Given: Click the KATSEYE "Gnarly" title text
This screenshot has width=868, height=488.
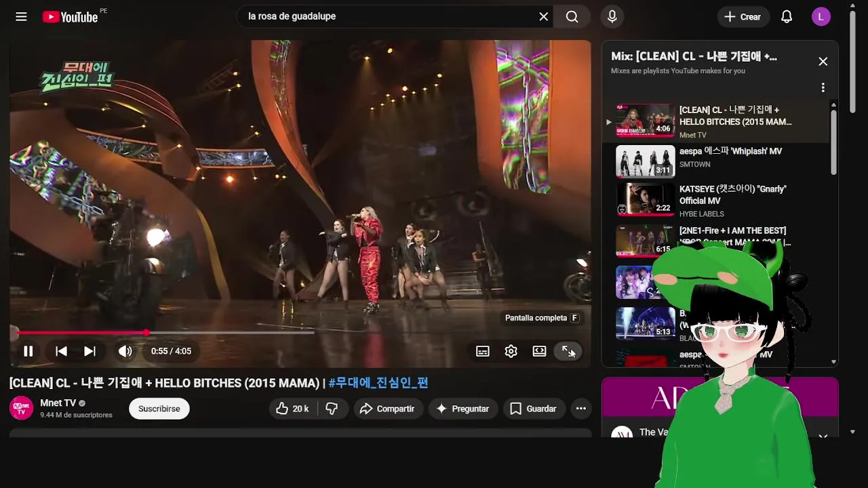Looking at the screenshot, I should [x=733, y=195].
